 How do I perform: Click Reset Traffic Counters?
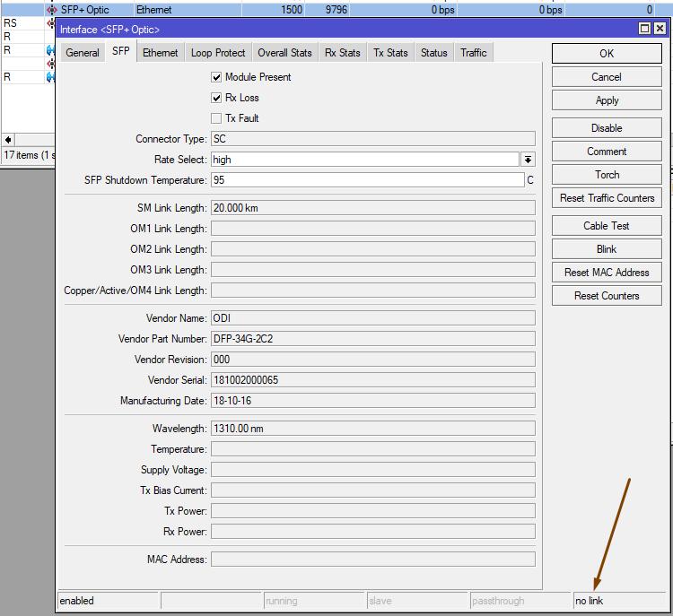pyautogui.click(x=607, y=198)
